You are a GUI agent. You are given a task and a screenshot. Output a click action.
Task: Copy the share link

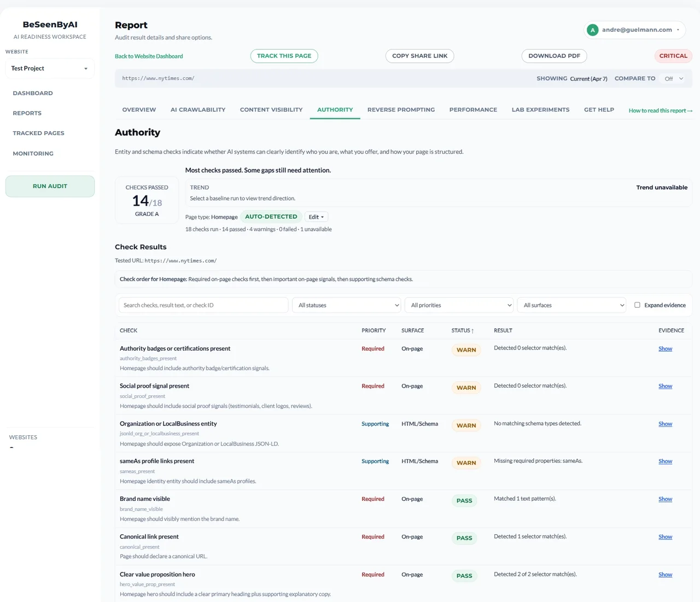coord(419,56)
